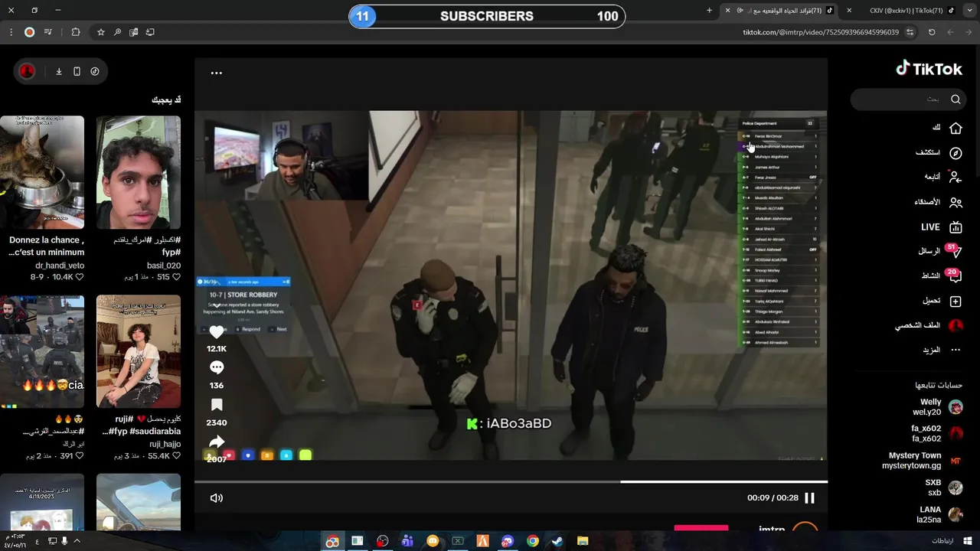The image size is (980, 551).
Task: Mute the video with the speaker icon
Action: (x=217, y=497)
